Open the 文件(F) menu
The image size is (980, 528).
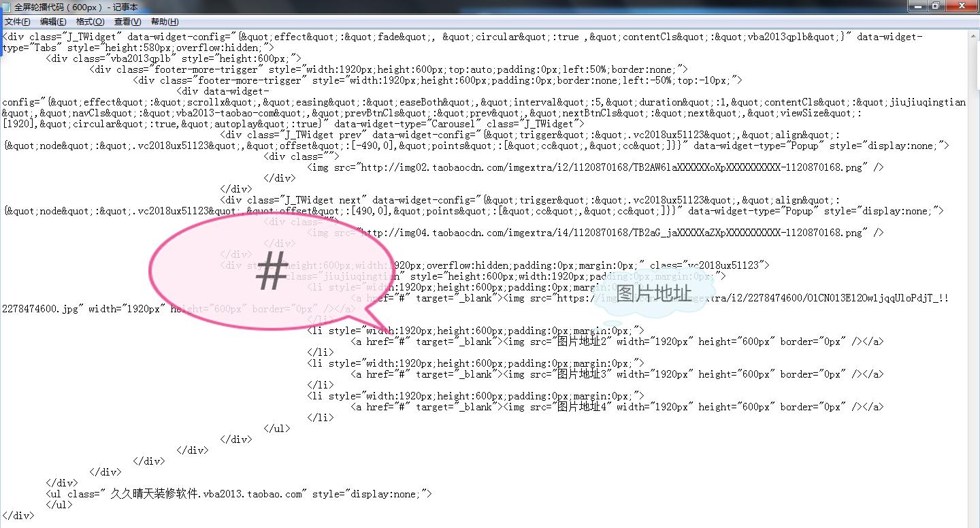[17, 22]
